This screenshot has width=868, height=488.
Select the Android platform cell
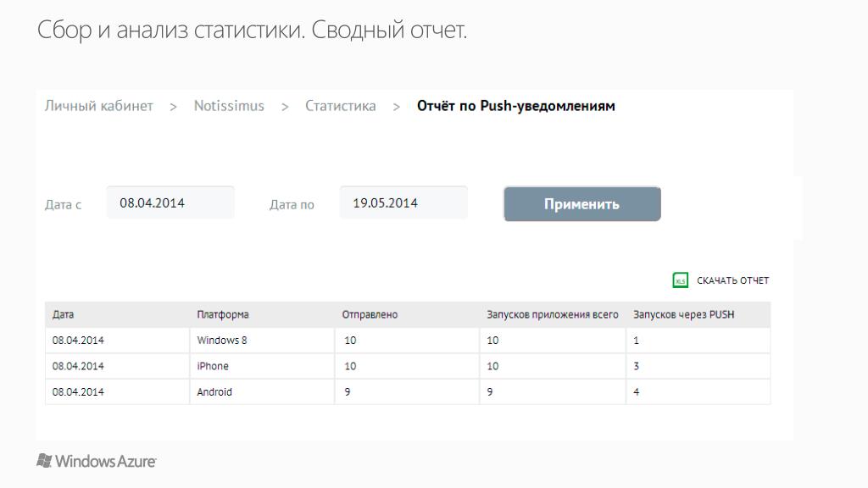click(x=262, y=392)
